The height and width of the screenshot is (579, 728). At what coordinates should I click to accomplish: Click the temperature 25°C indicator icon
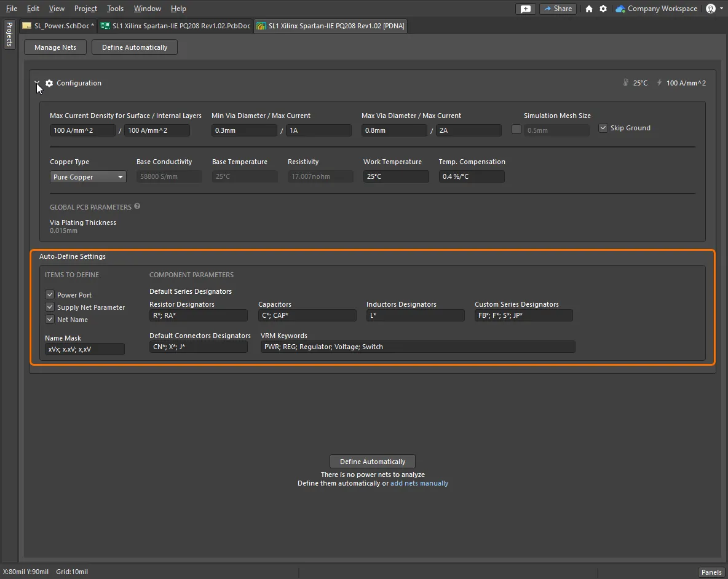pyautogui.click(x=626, y=83)
